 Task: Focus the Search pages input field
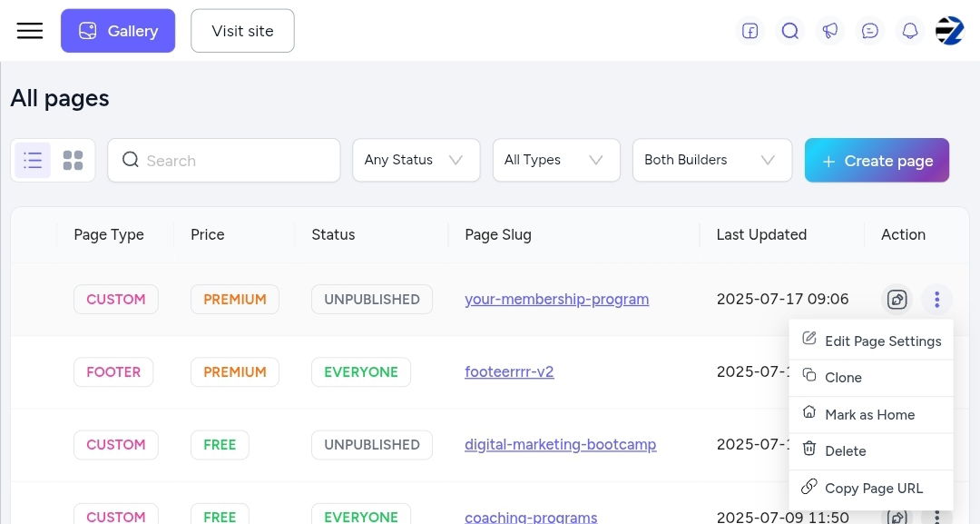tap(224, 160)
